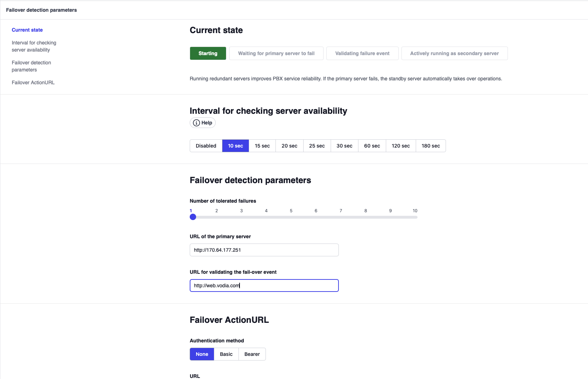This screenshot has height=379, width=588.
Task: Focus the fail-over validation URL field
Action: [x=264, y=285]
